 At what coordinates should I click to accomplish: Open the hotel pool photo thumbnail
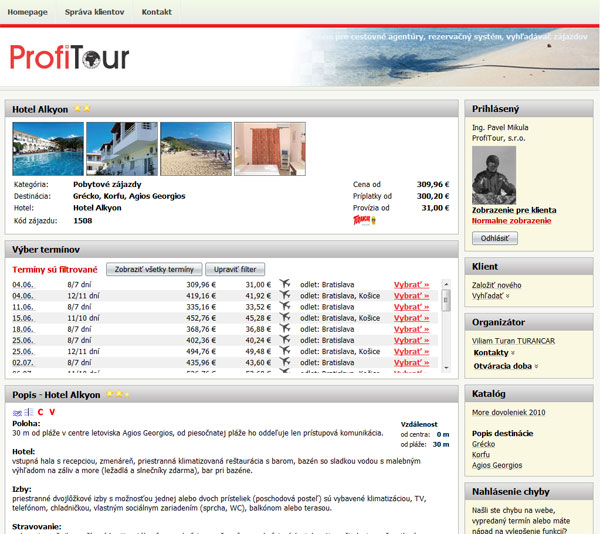point(48,149)
